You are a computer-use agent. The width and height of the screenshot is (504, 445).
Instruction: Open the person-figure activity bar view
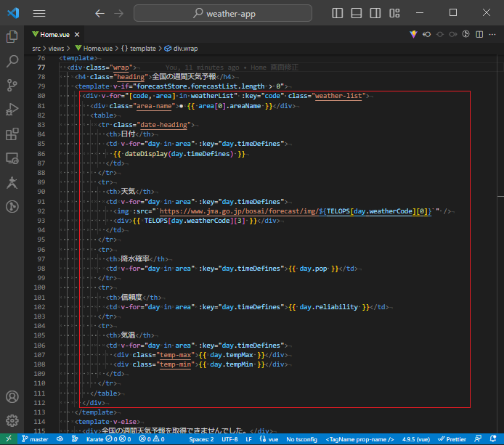point(12,182)
